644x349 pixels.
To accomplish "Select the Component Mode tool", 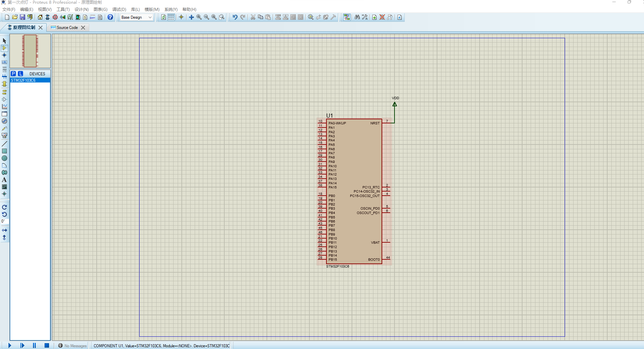I will [4, 48].
